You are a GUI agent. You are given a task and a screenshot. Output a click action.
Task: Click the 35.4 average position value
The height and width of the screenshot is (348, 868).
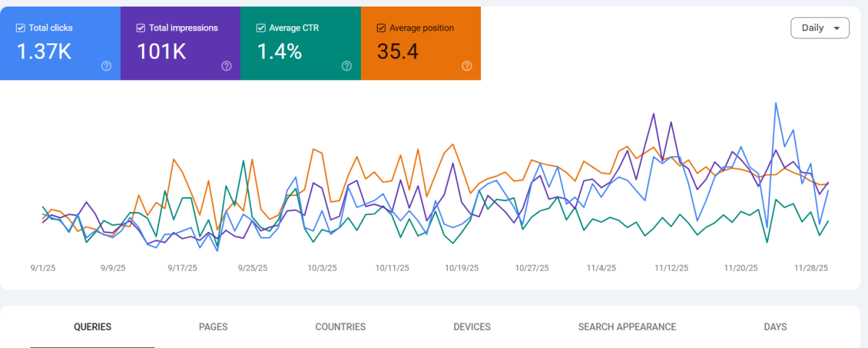coord(398,52)
